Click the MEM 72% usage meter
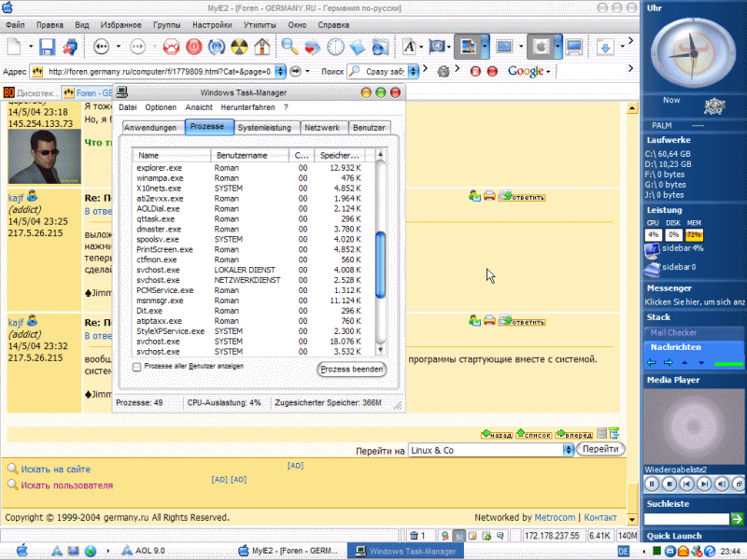 pyautogui.click(x=694, y=235)
